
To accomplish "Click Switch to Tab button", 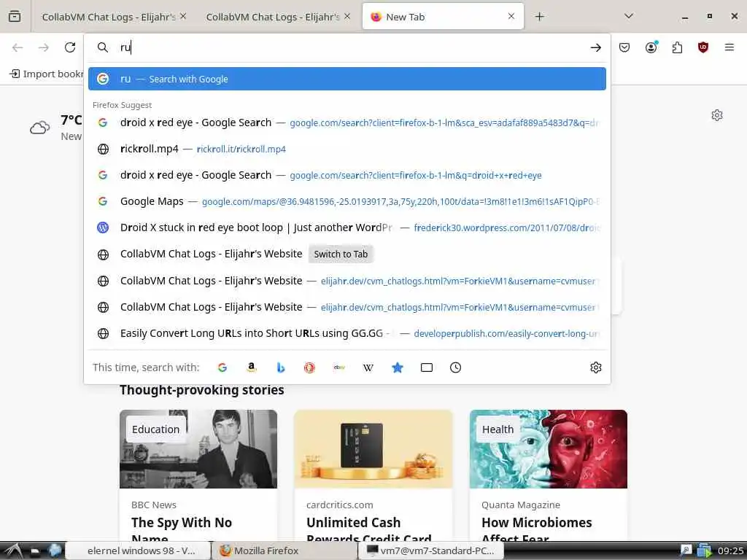I will click(x=341, y=254).
